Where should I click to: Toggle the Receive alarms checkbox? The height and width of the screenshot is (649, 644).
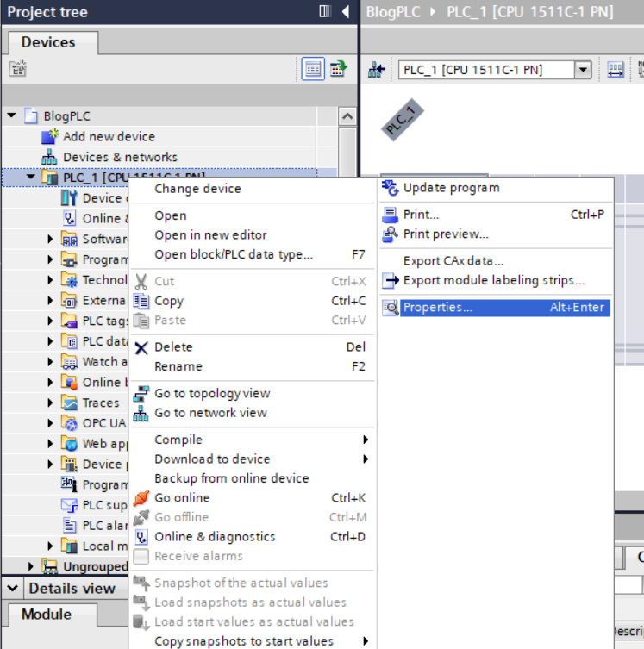coord(141,556)
